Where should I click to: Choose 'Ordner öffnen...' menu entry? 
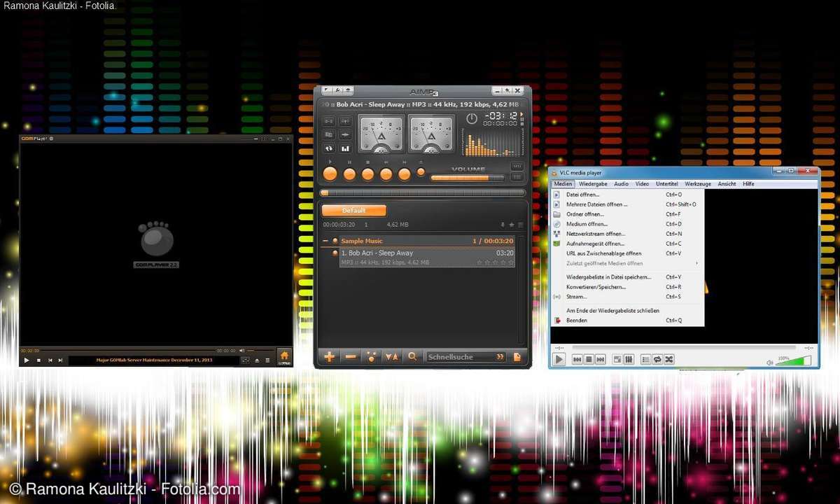pos(627,214)
